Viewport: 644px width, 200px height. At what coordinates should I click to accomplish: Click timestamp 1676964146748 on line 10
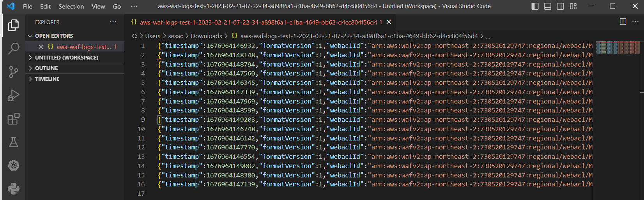[231, 129]
